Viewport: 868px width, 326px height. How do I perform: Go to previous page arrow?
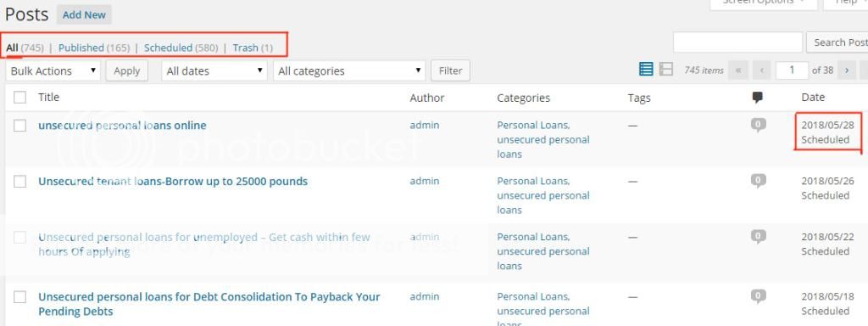click(762, 70)
